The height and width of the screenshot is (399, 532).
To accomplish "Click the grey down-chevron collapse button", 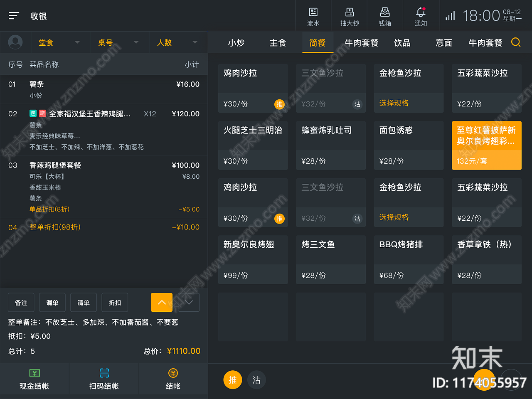I will click(189, 302).
